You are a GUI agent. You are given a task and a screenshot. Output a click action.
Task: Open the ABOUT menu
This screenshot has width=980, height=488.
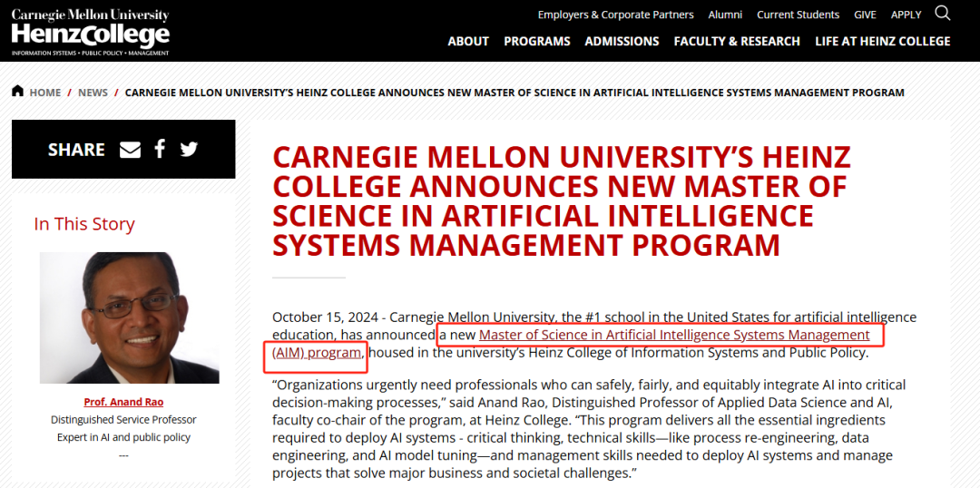click(x=468, y=41)
